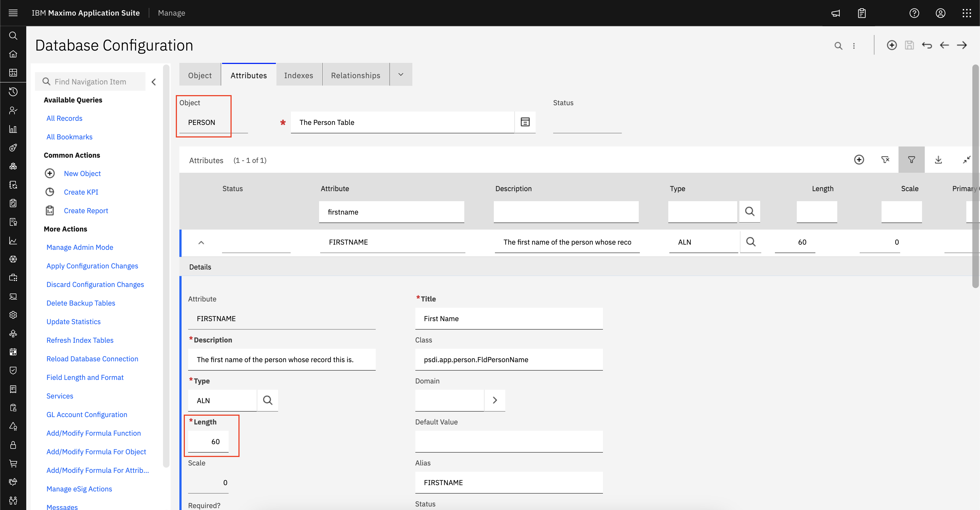This screenshot has width=980, height=510.
Task: Open the user profile icon
Action: click(x=940, y=13)
